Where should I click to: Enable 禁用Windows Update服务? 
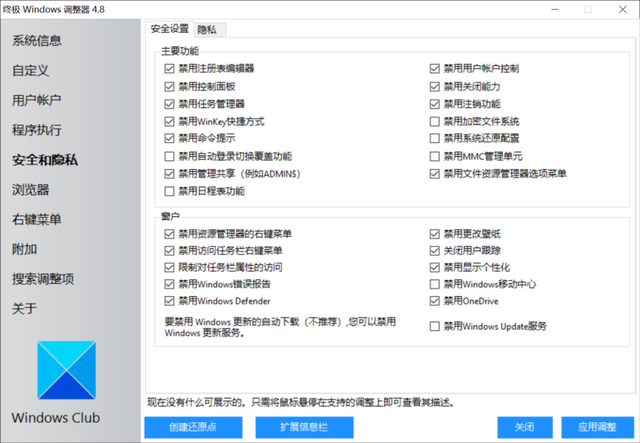pos(435,326)
